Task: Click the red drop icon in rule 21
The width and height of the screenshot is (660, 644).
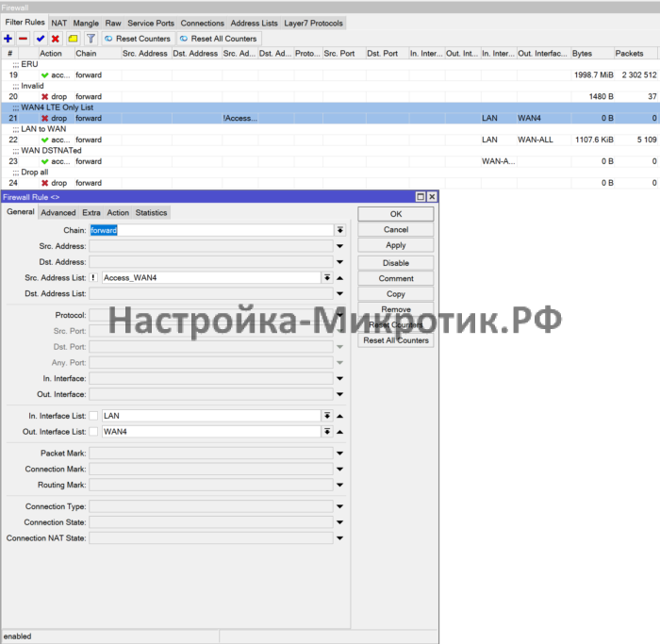Action: 44,118
